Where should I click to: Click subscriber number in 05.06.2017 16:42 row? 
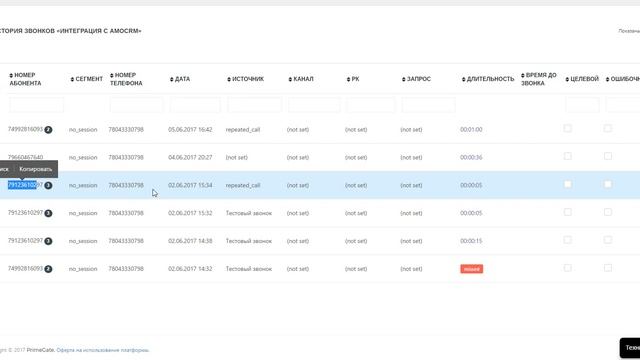[25, 129]
